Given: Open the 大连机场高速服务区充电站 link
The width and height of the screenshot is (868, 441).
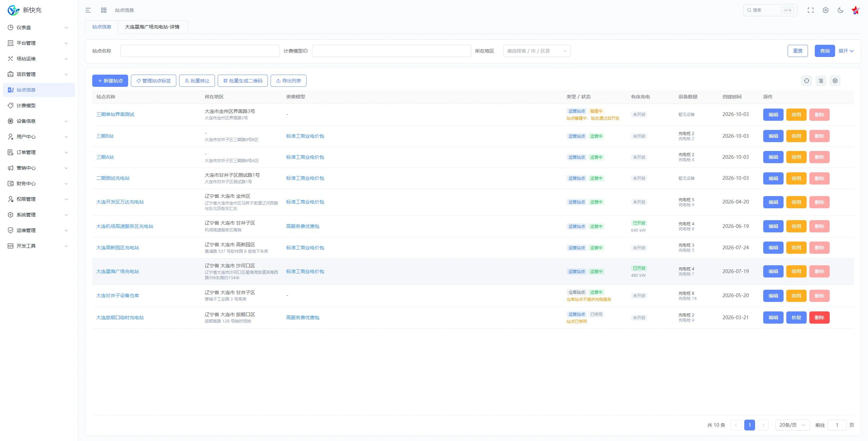Looking at the screenshot, I should click(125, 226).
